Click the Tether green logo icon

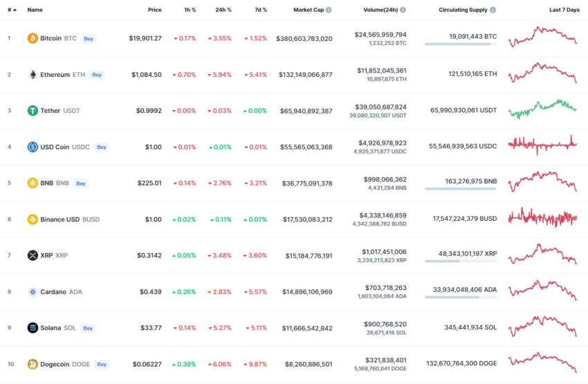[x=33, y=111]
